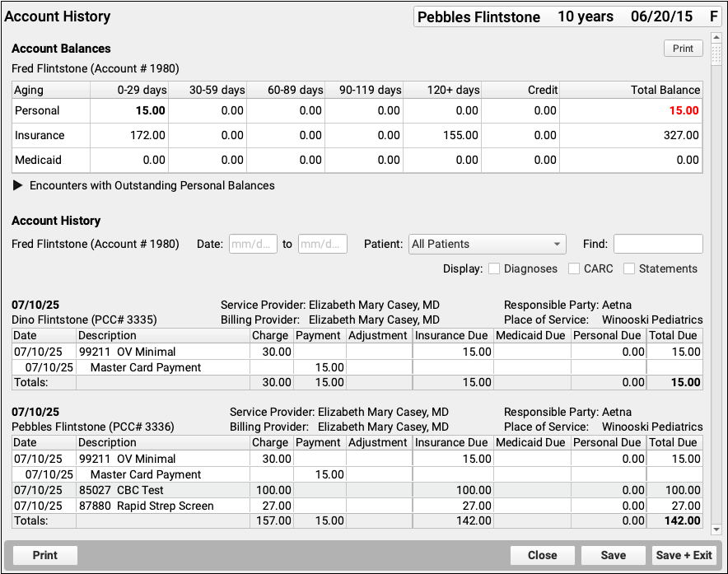
Task: Click the Medicaid row label
Action: (38, 161)
